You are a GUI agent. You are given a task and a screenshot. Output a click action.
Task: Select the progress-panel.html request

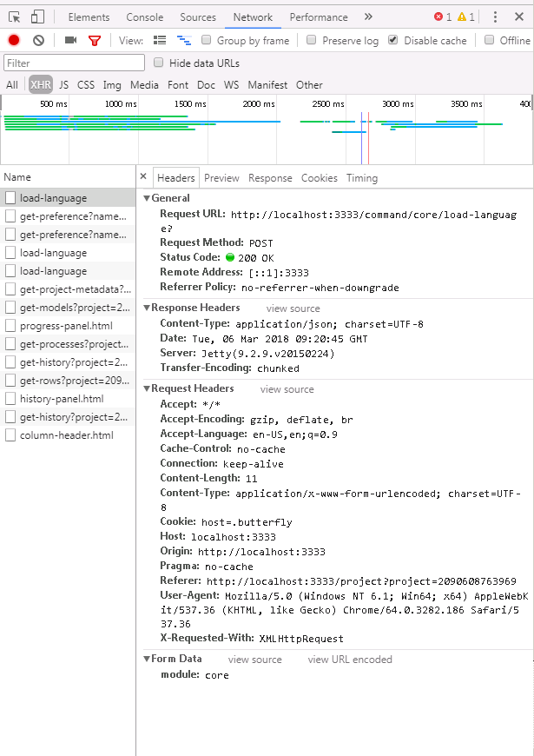point(66,326)
